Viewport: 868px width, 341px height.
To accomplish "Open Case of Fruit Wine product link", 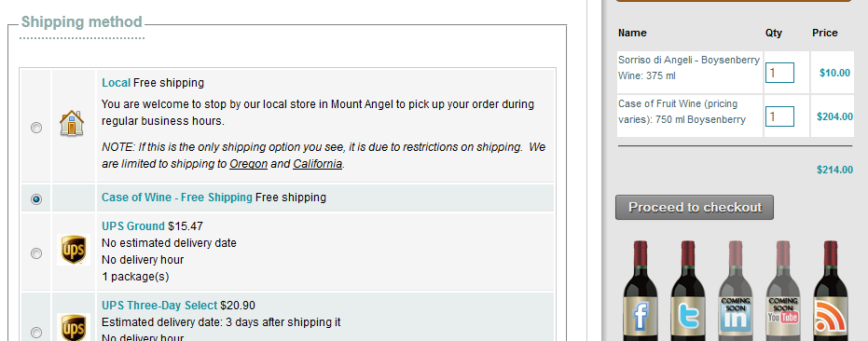I will 682,111.
